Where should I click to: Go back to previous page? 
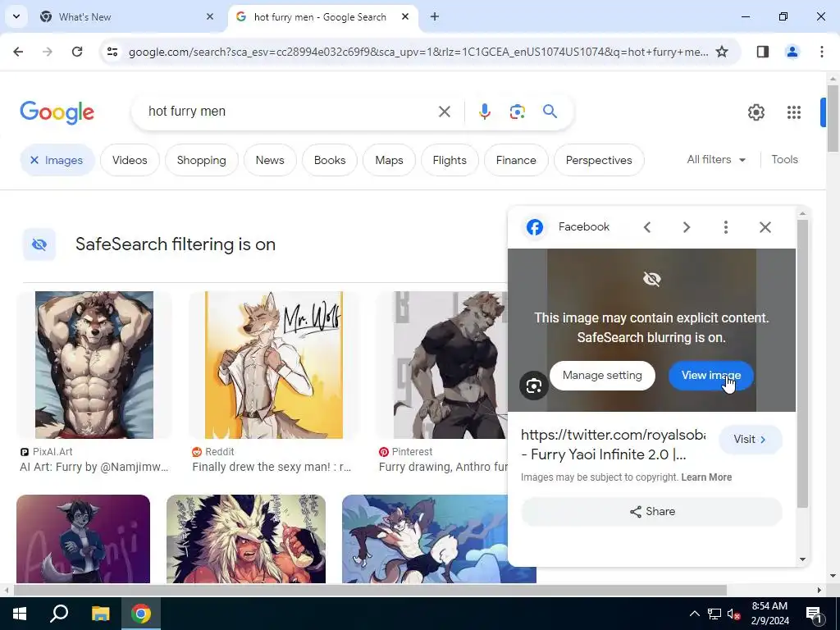[18, 52]
